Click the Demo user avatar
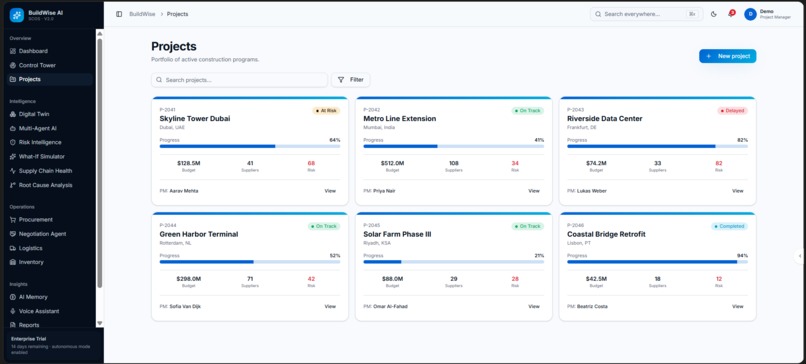This screenshot has height=364, width=806. click(750, 14)
